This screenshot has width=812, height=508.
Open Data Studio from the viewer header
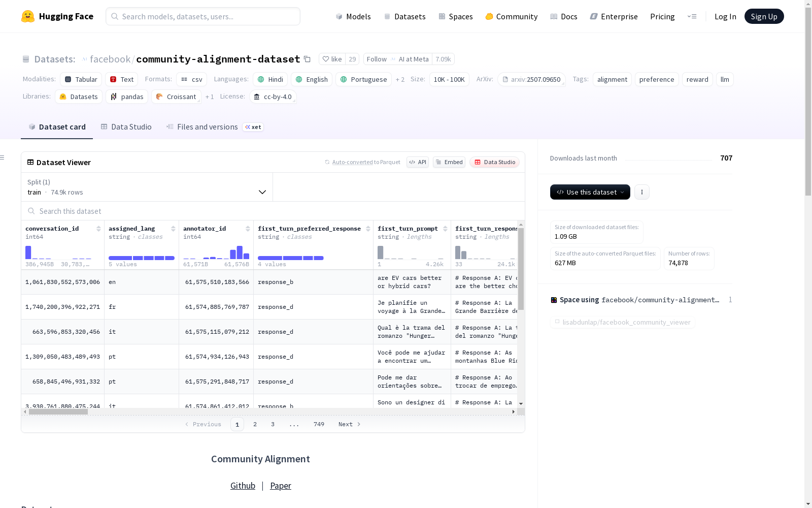click(495, 162)
